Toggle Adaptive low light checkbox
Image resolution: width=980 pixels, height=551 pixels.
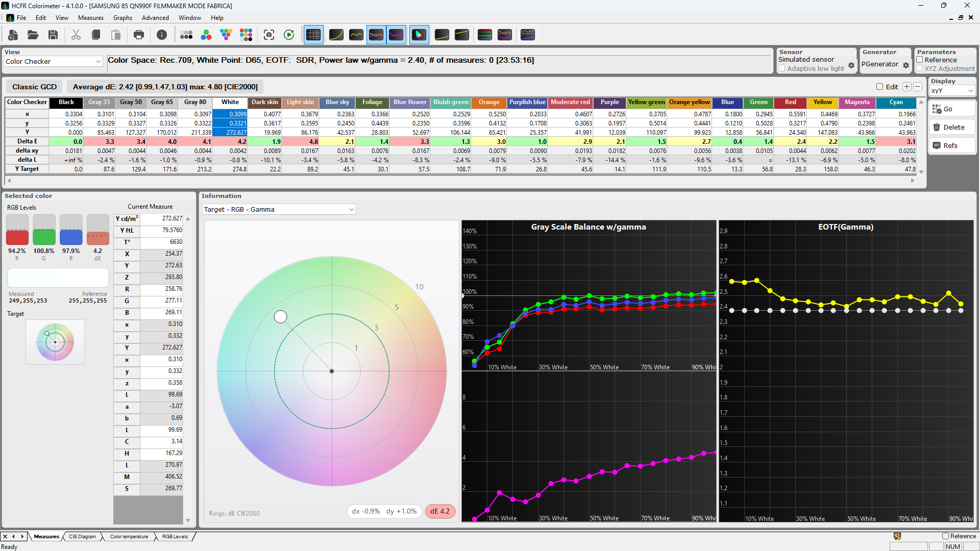coord(782,68)
